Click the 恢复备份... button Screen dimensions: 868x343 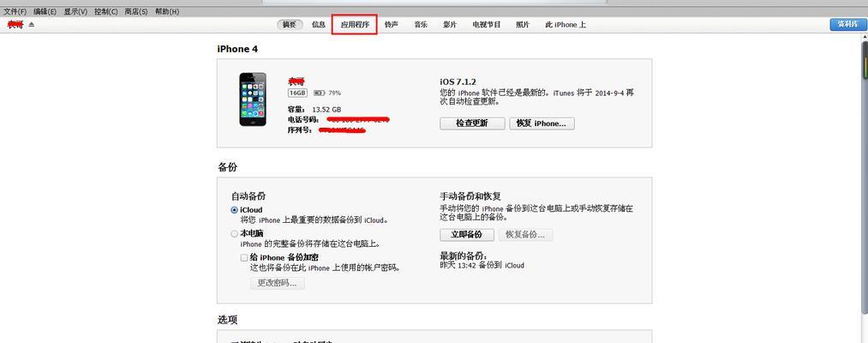tap(526, 234)
